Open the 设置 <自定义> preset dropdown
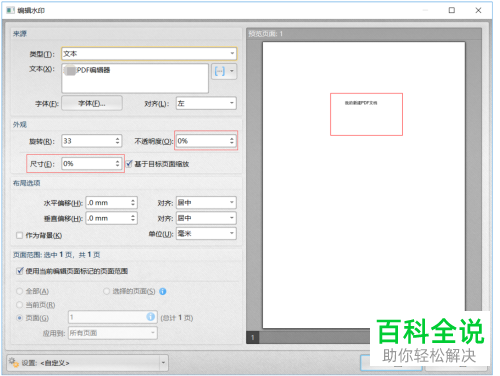Screen dimensions: 500x376 pos(88,363)
